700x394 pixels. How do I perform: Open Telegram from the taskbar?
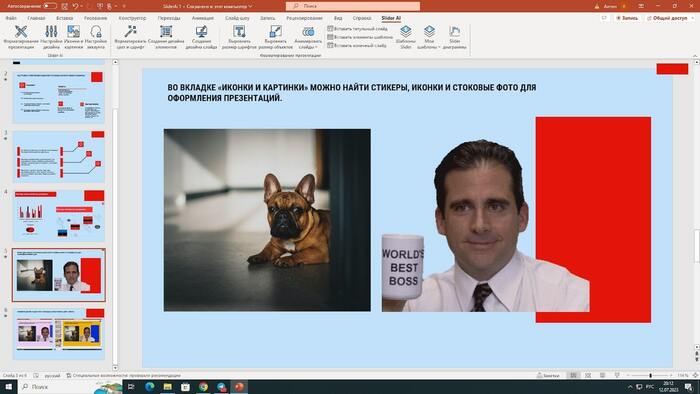(222, 387)
